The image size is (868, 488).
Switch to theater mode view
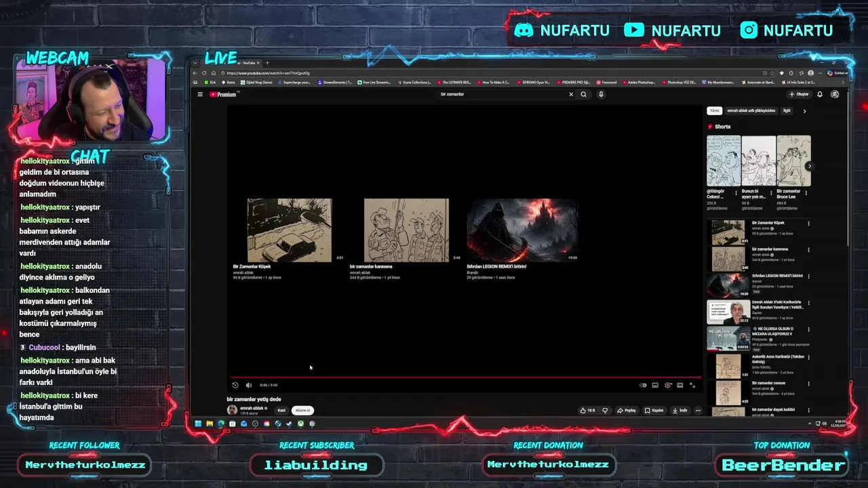(680, 385)
